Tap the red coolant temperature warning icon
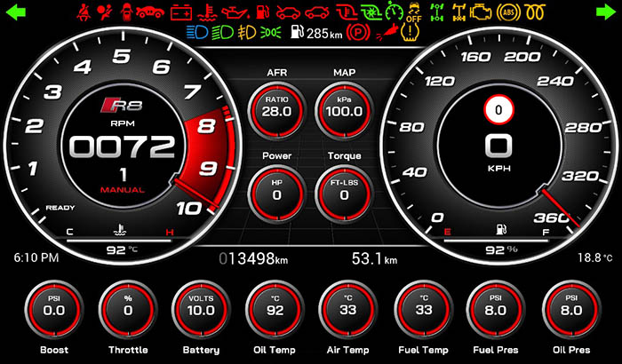The width and height of the screenshot is (622, 364). tap(206, 12)
